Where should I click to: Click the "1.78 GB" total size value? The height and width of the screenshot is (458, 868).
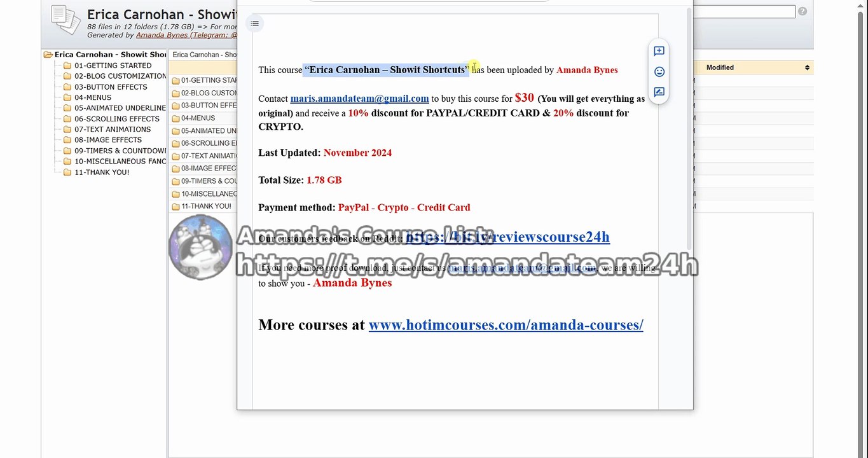tap(324, 180)
